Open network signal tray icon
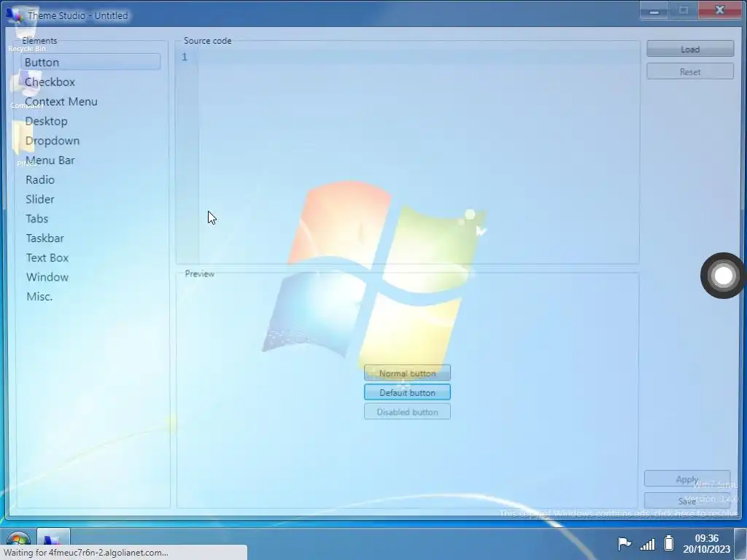 (x=648, y=543)
